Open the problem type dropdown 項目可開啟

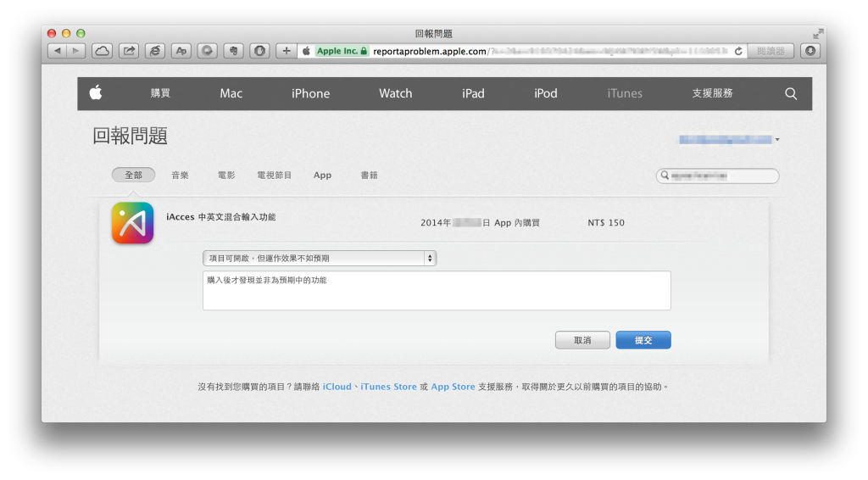point(320,258)
